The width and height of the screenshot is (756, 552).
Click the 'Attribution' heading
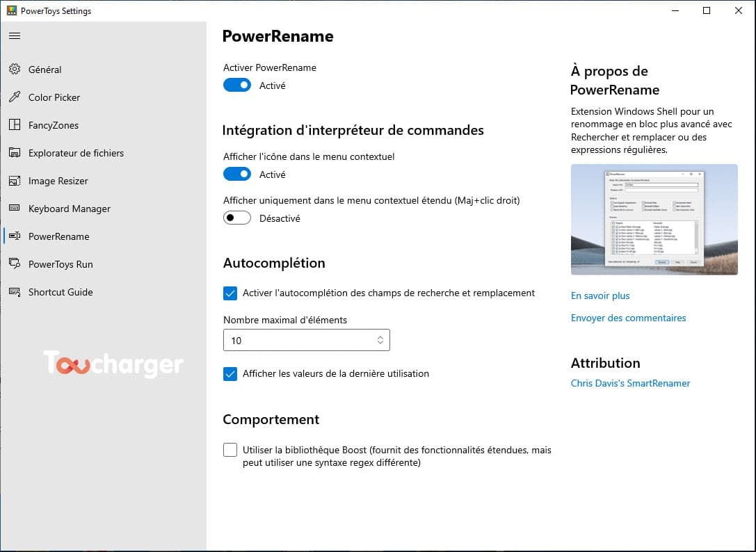[606, 363]
